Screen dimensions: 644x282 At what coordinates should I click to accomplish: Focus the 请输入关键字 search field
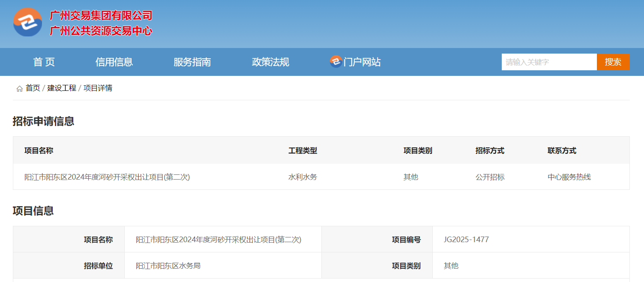(x=548, y=62)
